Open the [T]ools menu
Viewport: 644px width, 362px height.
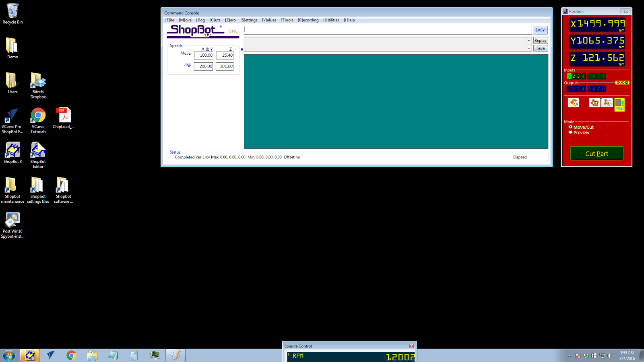pos(287,20)
